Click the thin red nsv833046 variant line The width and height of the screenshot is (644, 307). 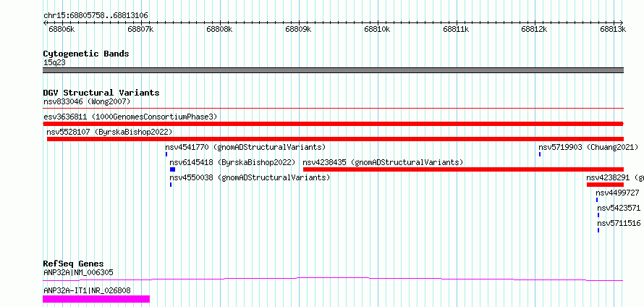click(x=333, y=108)
